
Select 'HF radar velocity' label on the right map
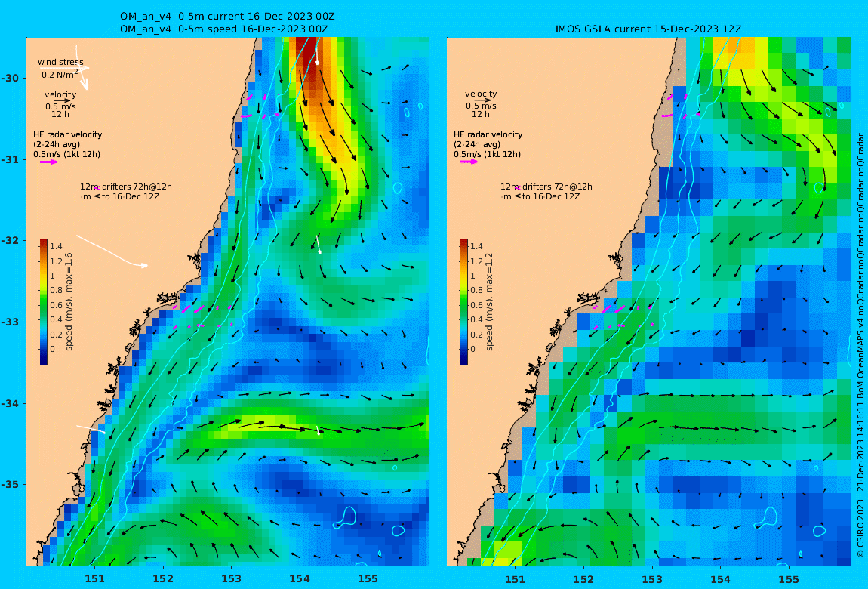coord(488,134)
